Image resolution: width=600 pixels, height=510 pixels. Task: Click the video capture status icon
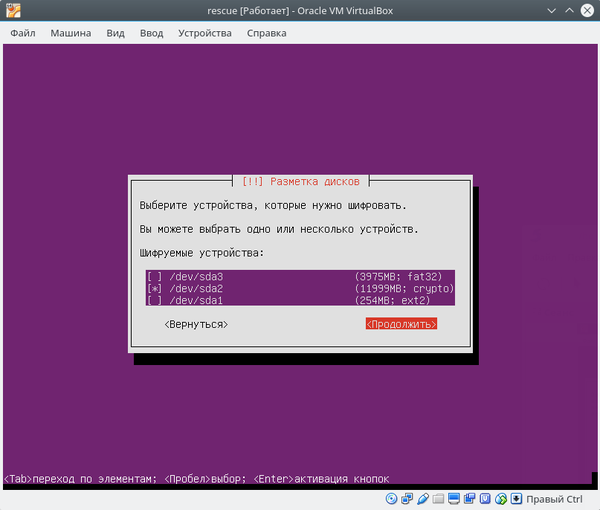[470, 499]
